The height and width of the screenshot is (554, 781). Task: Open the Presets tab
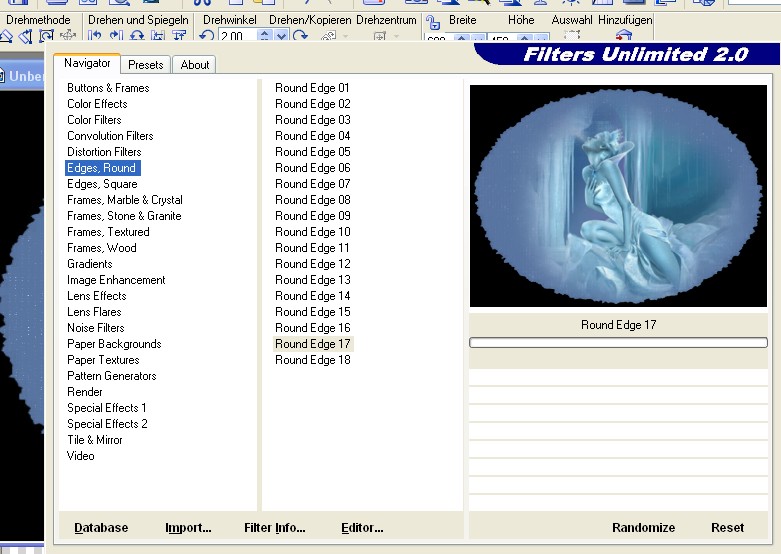[145, 65]
